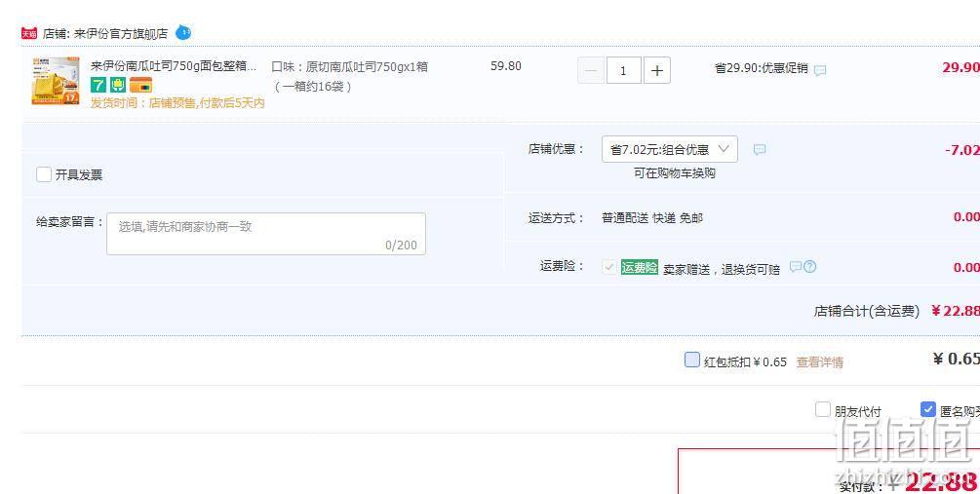The width and height of the screenshot is (980, 494).
Task: Click the quantity input field showing 1
Action: tap(623, 70)
